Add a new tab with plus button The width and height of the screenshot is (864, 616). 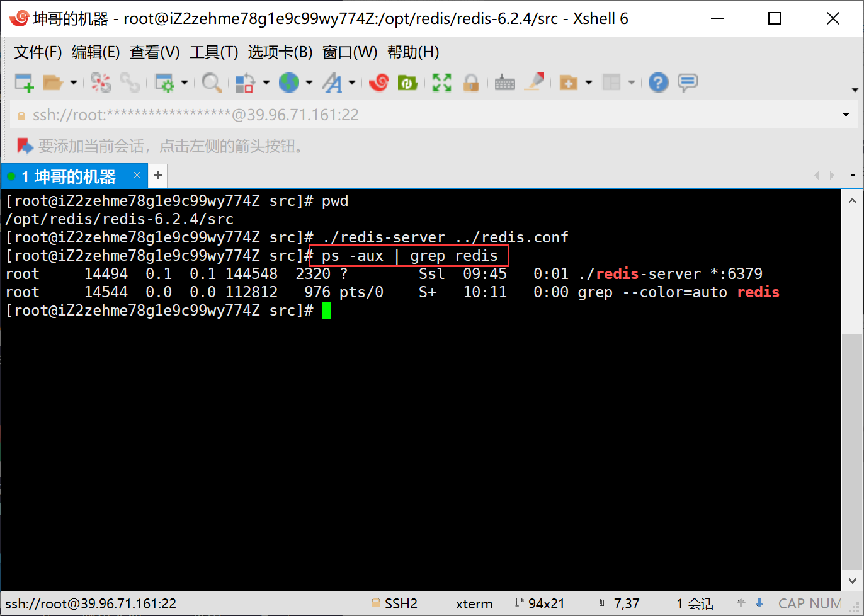pyautogui.click(x=158, y=175)
